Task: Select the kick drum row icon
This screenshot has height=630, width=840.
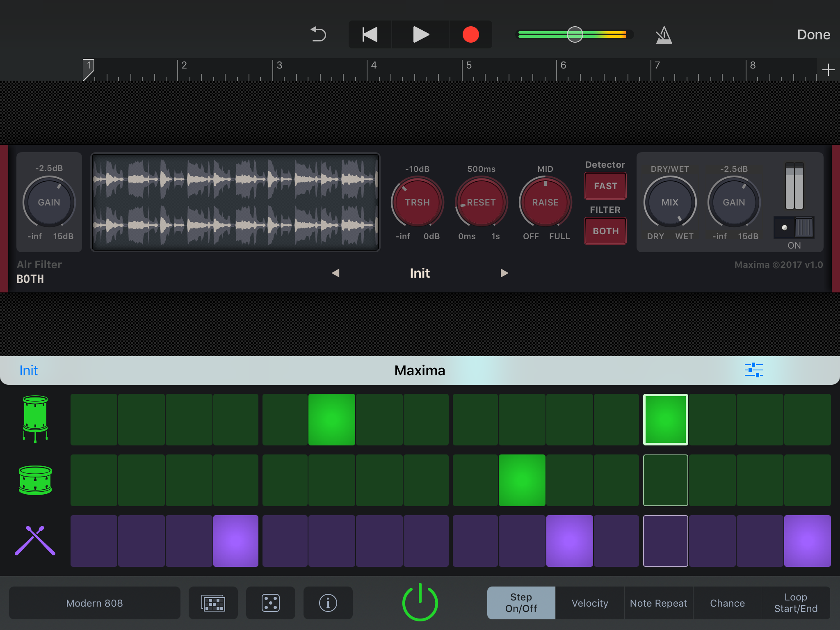Action: click(x=35, y=419)
